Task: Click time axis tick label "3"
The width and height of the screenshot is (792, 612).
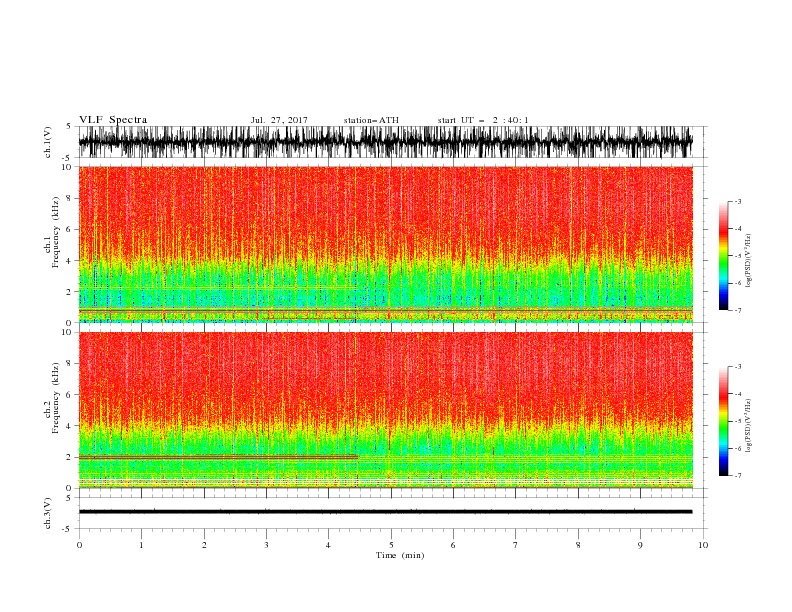Action: click(266, 545)
